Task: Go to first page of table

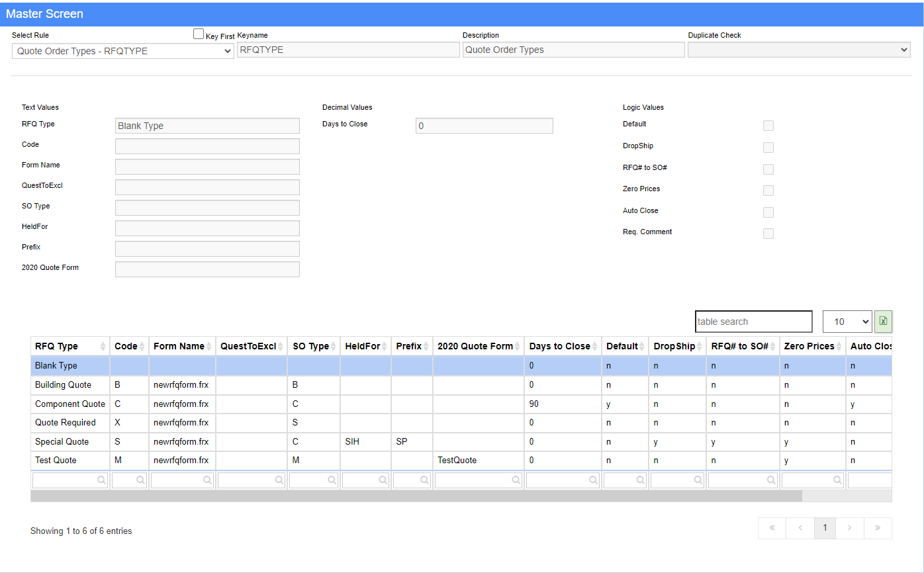Action: coord(772,528)
